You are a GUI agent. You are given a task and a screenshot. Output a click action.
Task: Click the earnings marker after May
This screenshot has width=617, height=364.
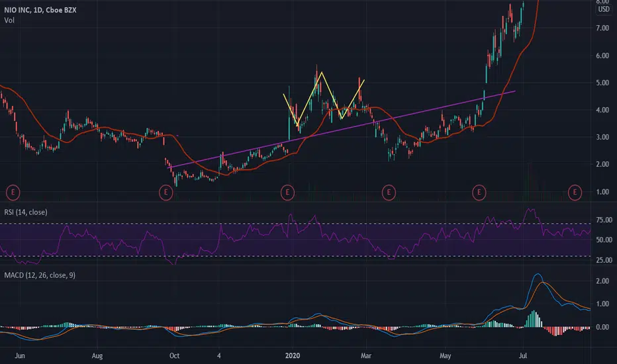(479, 193)
